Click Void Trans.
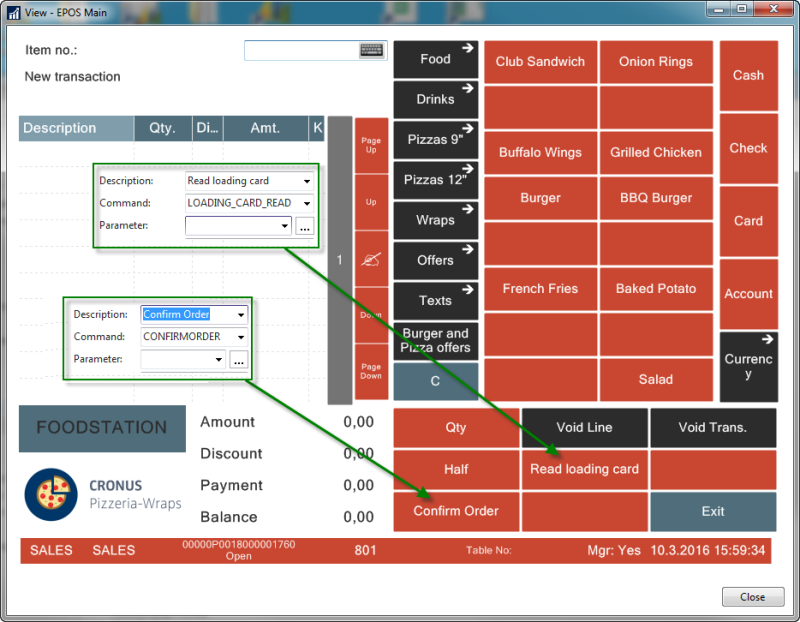The image size is (800, 622). (713, 428)
